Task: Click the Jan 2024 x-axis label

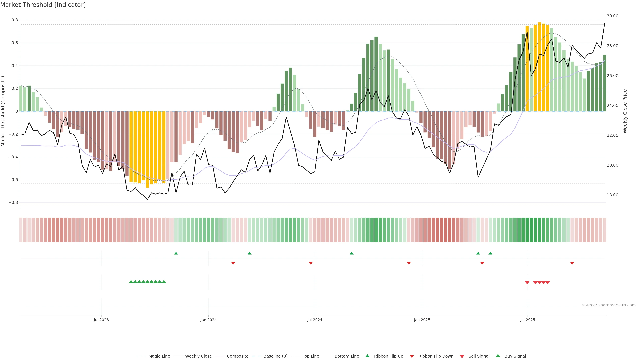Action: tap(208, 320)
